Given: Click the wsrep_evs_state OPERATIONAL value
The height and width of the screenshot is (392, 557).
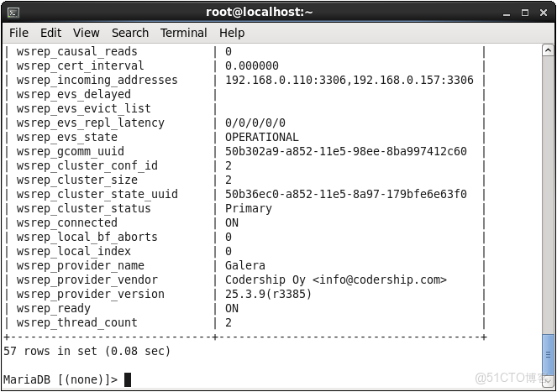Looking at the screenshot, I should point(261,137).
